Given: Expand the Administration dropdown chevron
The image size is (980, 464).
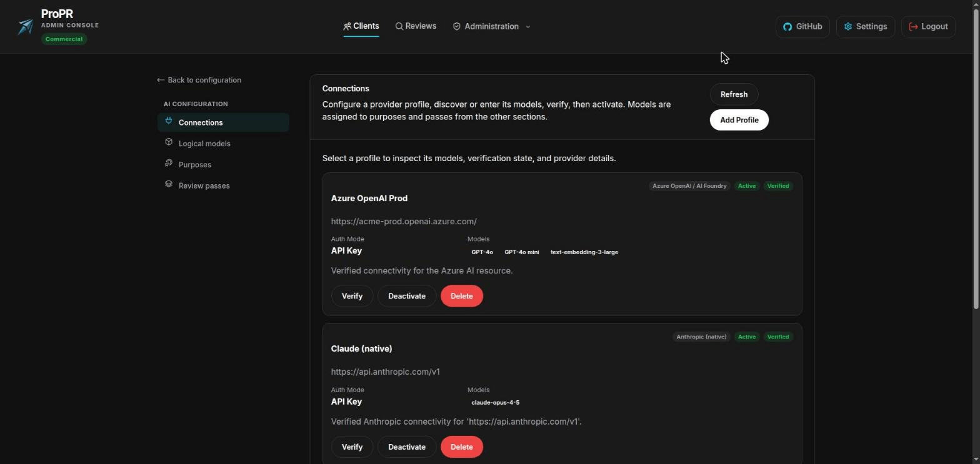Looking at the screenshot, I should 528,27.
